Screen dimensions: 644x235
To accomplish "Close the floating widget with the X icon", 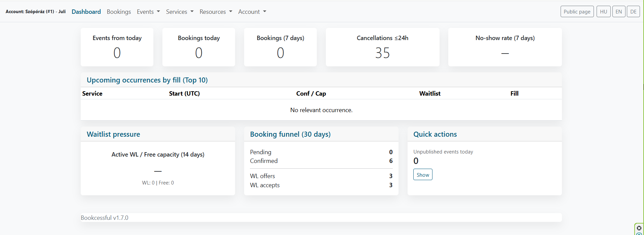I will pyautogui.click(x=639, y=228).
